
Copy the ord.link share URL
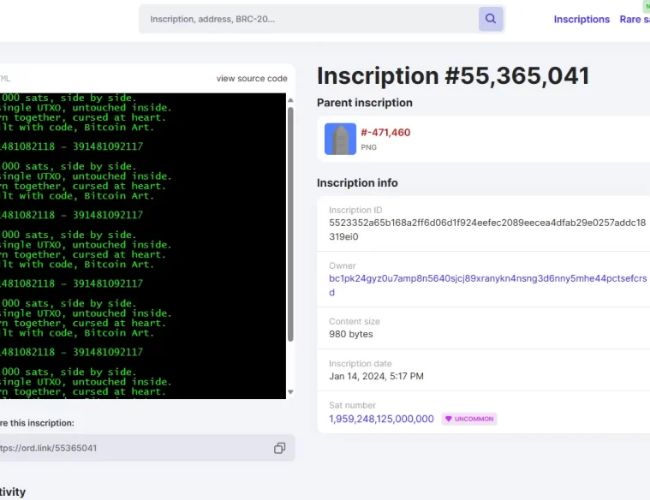coord(279,448)
